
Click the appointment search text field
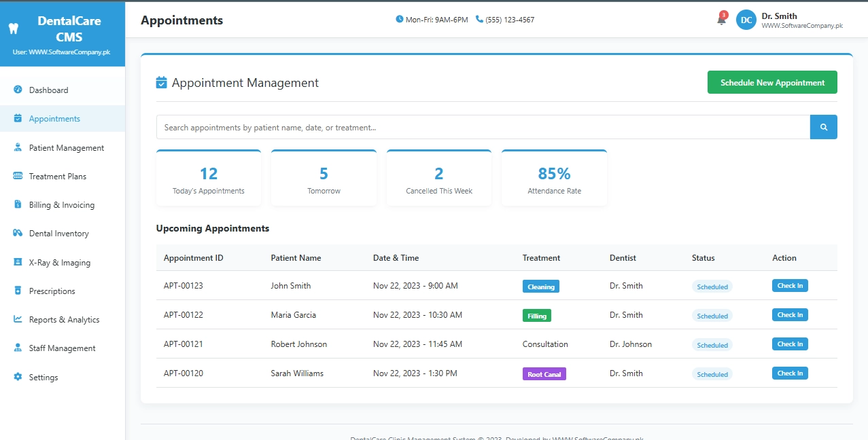tap(483, 127)
